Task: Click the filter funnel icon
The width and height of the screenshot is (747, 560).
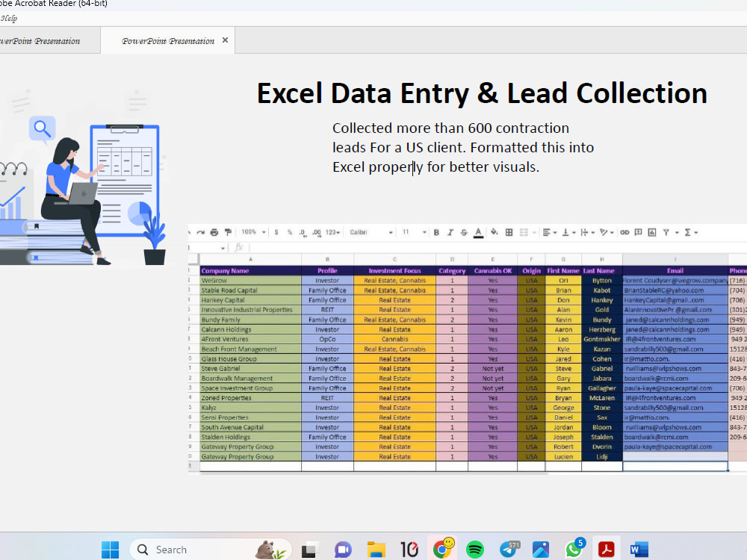Action: (666, 232)
